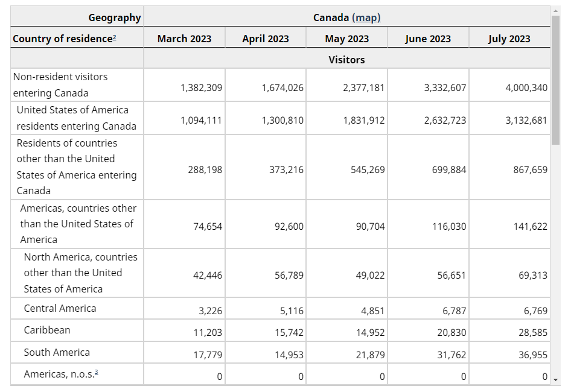The image size is (568, 392).
Task: Open footnote 3 beside Americas, n.o.s.
Action: (x=95, y=373)
